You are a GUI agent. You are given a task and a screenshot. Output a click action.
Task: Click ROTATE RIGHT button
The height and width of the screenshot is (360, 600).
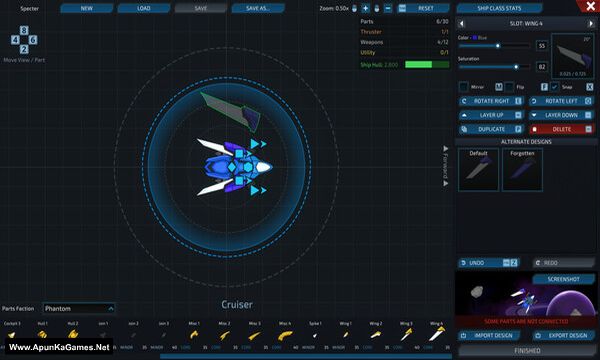coord(491,101)
